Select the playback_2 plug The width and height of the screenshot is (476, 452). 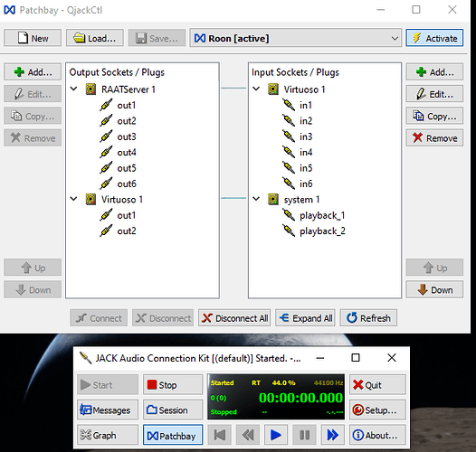(x=322, y=231)
